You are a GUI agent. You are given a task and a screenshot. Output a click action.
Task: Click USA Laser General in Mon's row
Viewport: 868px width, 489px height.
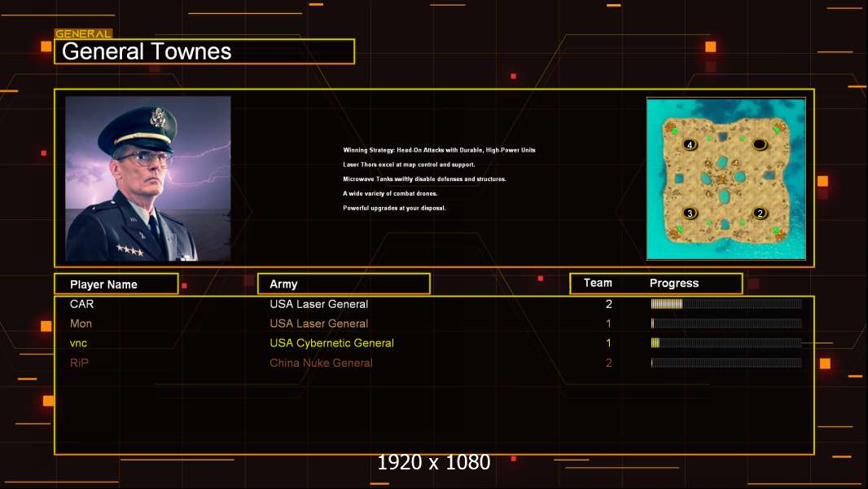coord(319,324)
